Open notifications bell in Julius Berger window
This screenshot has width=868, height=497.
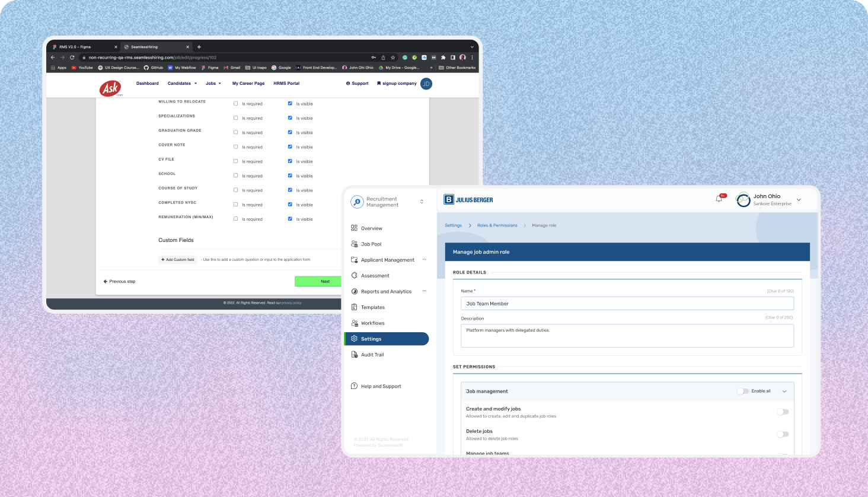(719, 199)
